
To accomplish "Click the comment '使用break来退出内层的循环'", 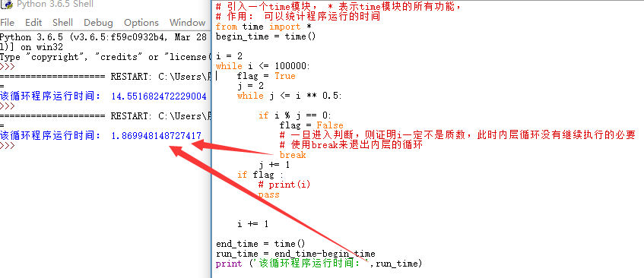I will click(x=351, y=145).
